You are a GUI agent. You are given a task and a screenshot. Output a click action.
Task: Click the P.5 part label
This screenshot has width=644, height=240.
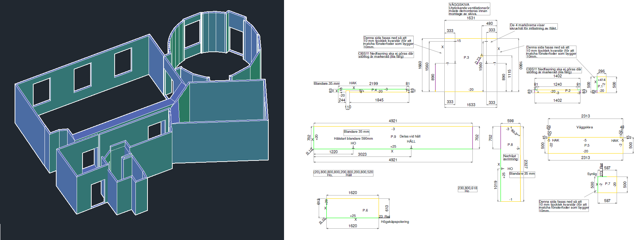click(587, 146)
